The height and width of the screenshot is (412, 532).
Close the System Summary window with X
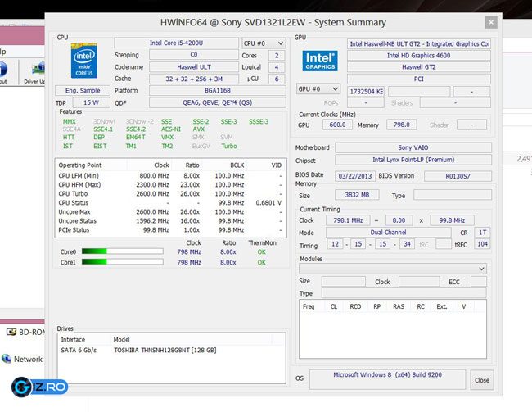point(490,23)
